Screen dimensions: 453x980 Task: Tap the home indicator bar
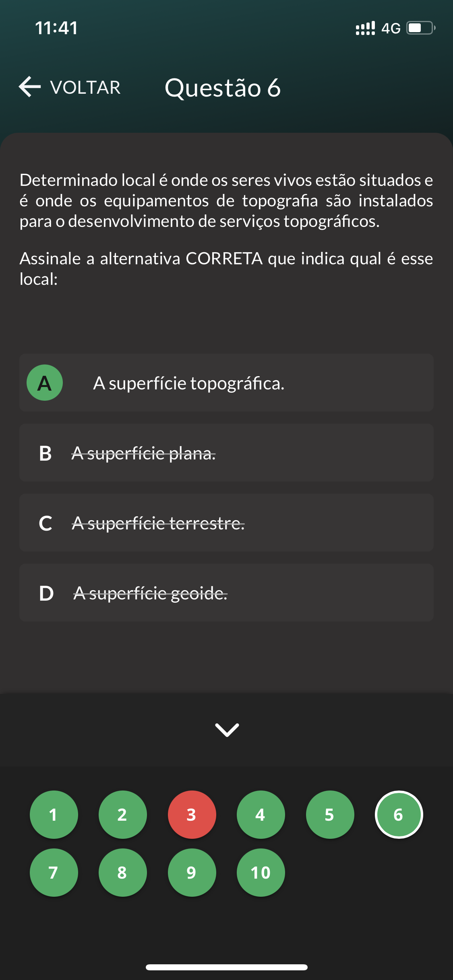pos(226,967)
